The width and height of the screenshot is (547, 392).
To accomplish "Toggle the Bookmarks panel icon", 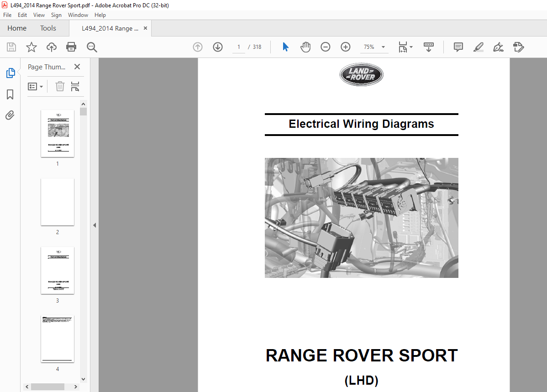I will point(10,94).
